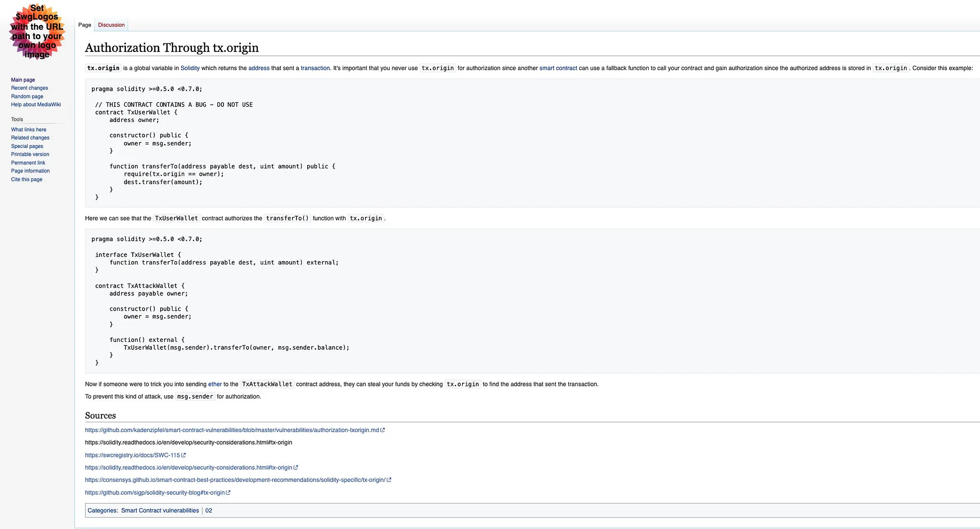980x529 pixels.
Task: Click the plain-text readthedocs URL without icon
Action: pyautogui.click(x=188, y=443)
